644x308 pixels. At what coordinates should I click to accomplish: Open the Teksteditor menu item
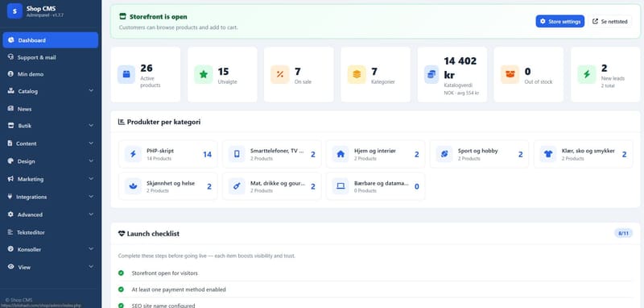(51, 232)
